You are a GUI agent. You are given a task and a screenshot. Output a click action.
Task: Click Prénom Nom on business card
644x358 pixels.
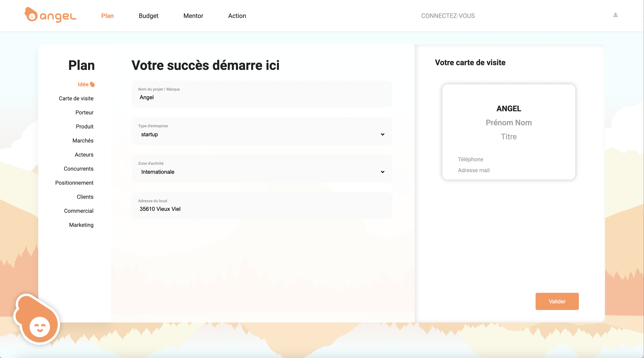pos(509,123)
